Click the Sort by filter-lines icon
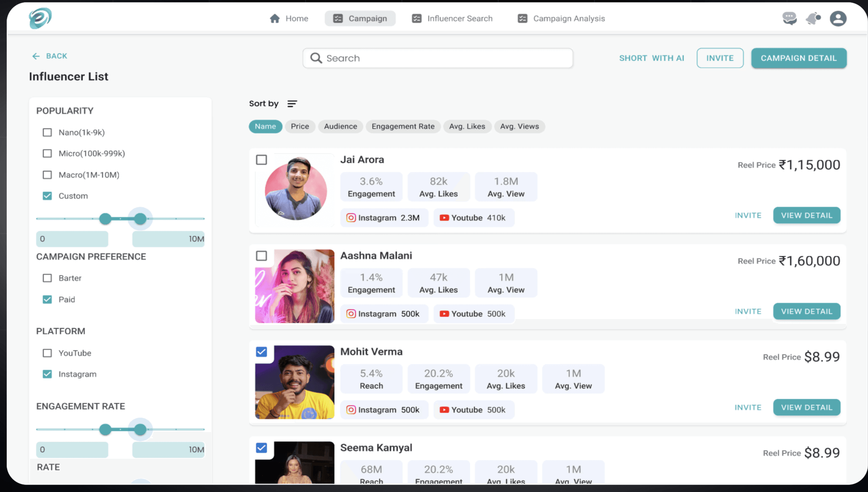 292,104
